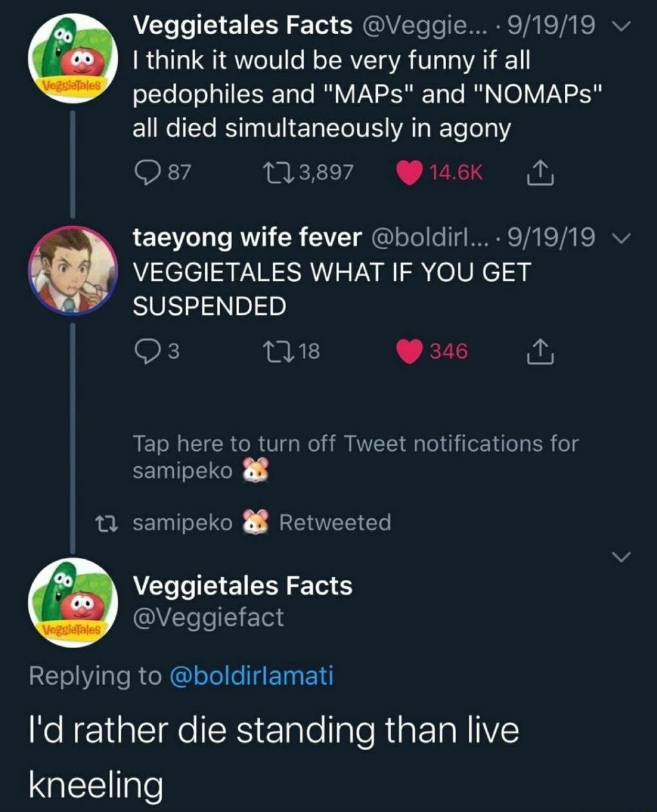Expand options chevron on the bottom reply tweet
The image size is (657, 812).
click(620, 556)
